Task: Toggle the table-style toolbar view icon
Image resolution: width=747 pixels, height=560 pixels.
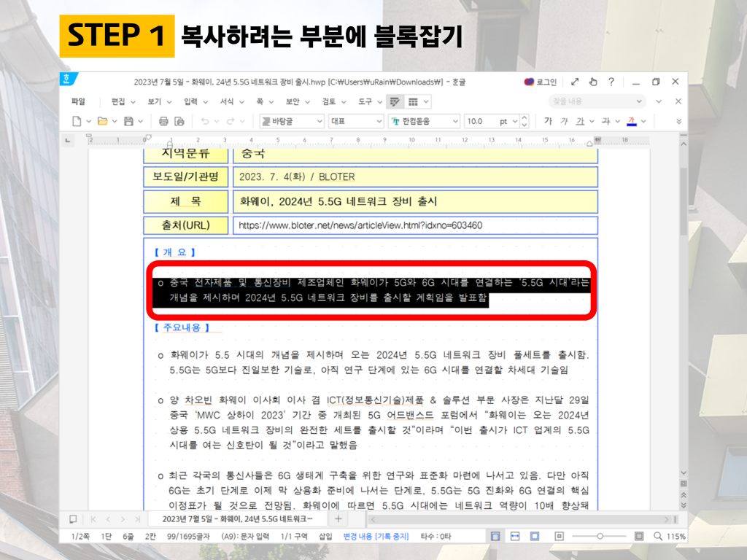Action: [x=413, y=101]
